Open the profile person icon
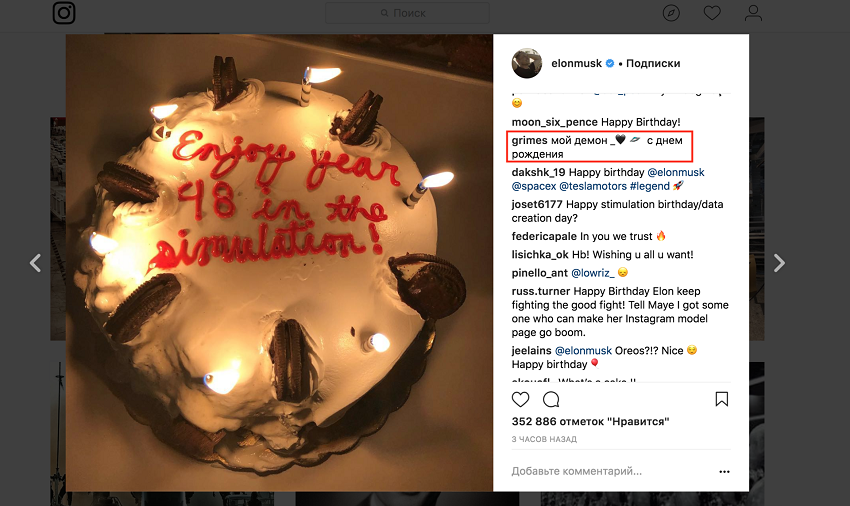Viewport: 850px width, 506px height. (753, 13)
